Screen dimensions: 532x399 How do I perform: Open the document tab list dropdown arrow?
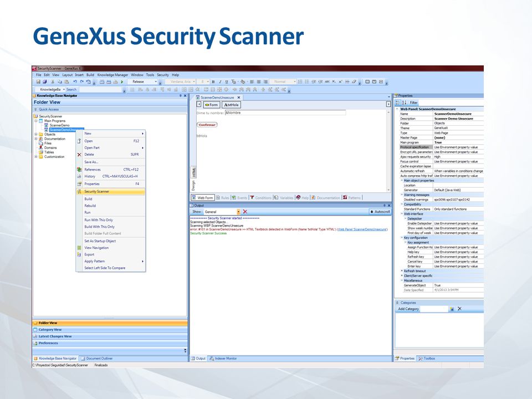tap(389, 98)
